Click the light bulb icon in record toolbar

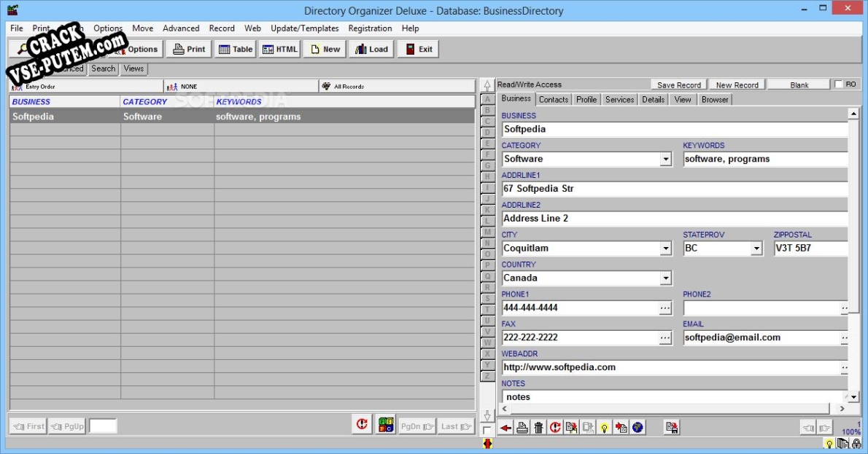point(604,428)
